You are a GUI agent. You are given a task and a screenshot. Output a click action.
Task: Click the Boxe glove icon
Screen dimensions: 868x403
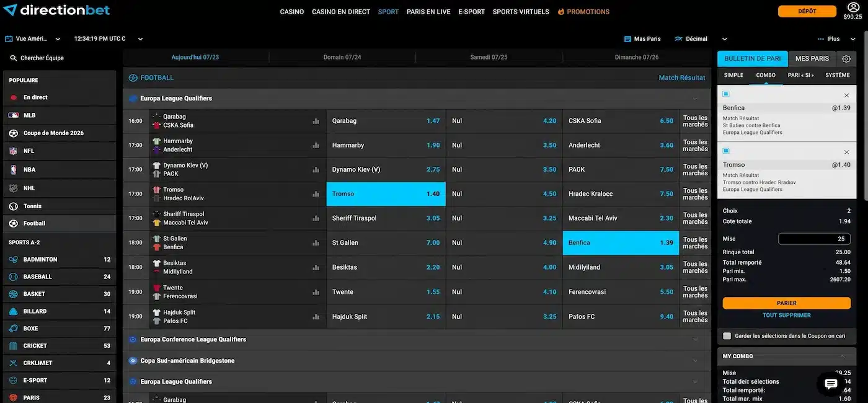(13, 329)
